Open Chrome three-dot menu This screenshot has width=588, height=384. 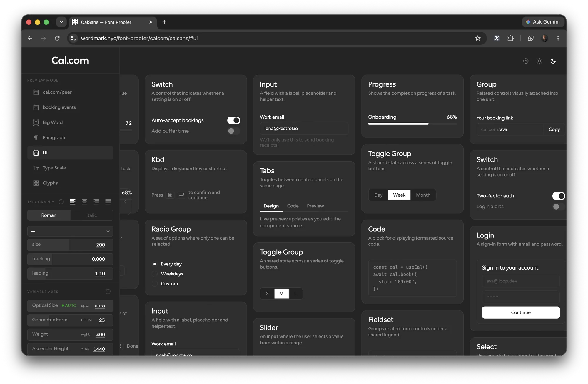tap(558, 38)
